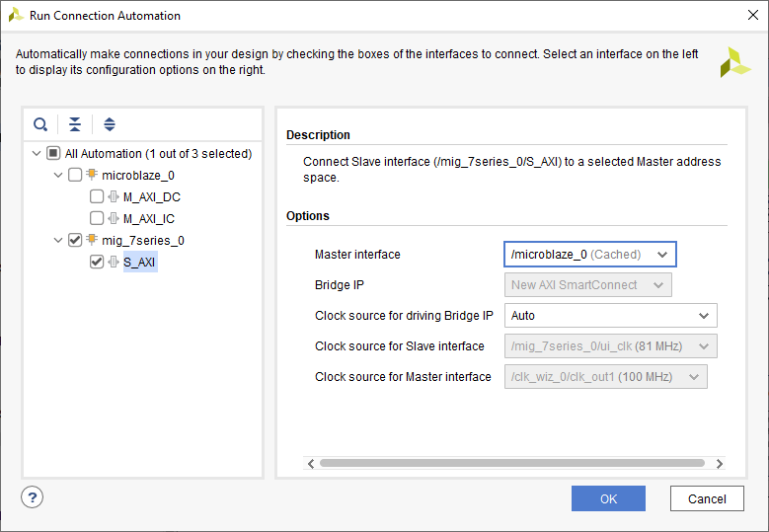Open the Bridge IP dropdown

pos(588,285)
